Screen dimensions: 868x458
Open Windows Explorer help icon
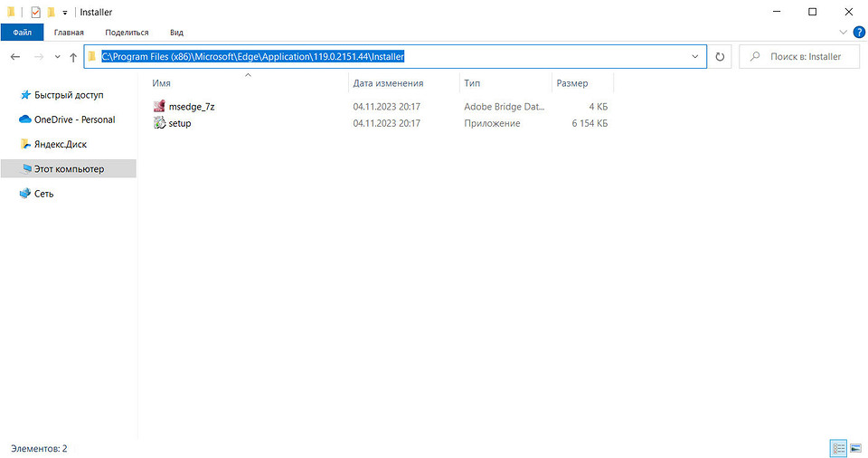click(859, 33)
